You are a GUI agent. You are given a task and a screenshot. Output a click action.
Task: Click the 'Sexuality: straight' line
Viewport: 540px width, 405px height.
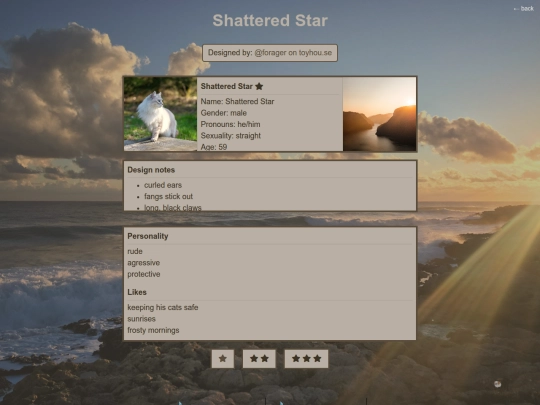pyautogui.click(x=230, y=136)
